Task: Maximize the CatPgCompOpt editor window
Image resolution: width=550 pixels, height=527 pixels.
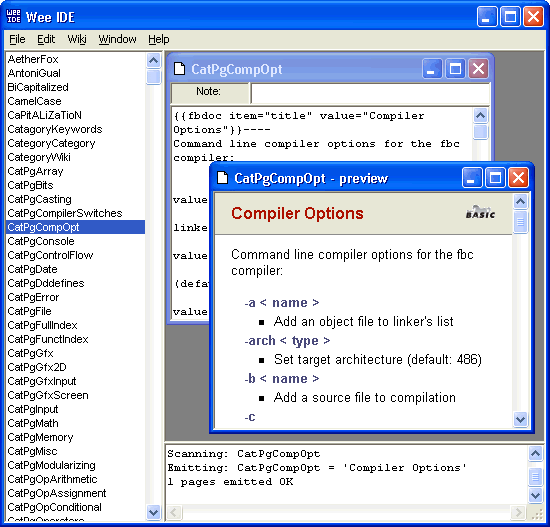Action: (455, 69)
